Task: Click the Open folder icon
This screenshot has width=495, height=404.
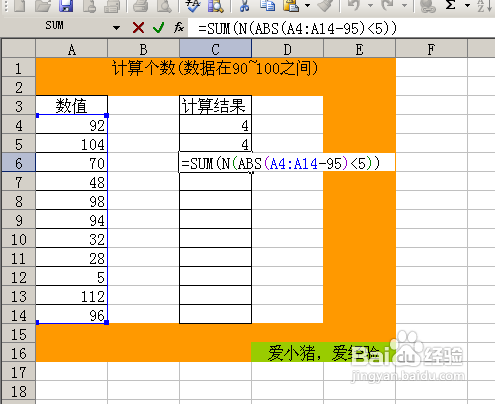Action: [43, 5]
